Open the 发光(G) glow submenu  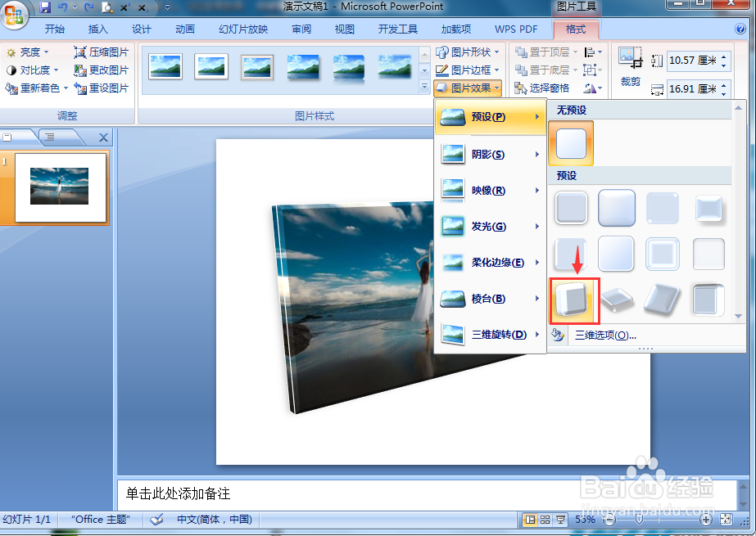pos(491,227)
